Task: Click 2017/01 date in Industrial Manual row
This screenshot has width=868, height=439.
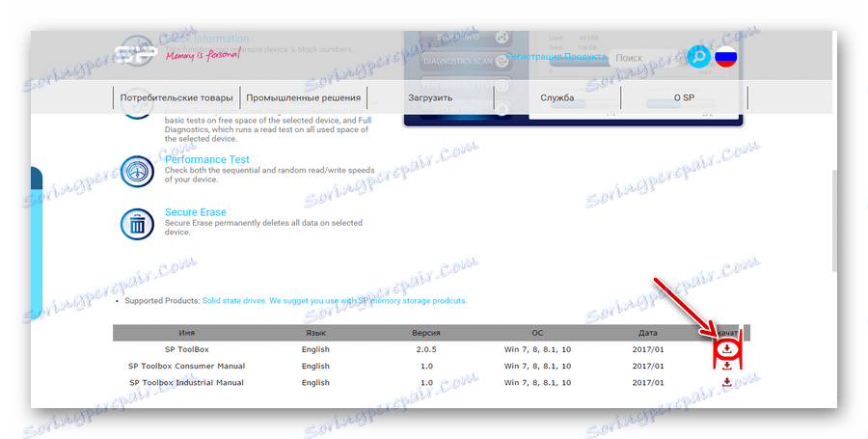Action: [x=648, y=382]
